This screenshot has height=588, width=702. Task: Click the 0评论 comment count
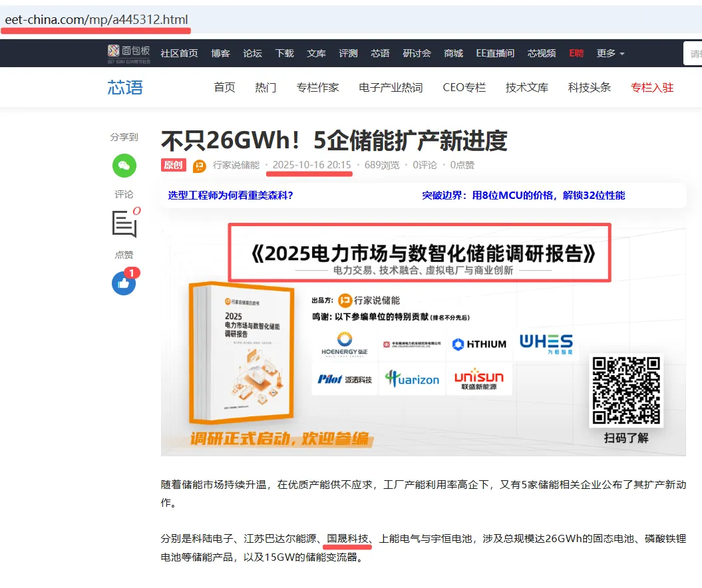point(425,165)
